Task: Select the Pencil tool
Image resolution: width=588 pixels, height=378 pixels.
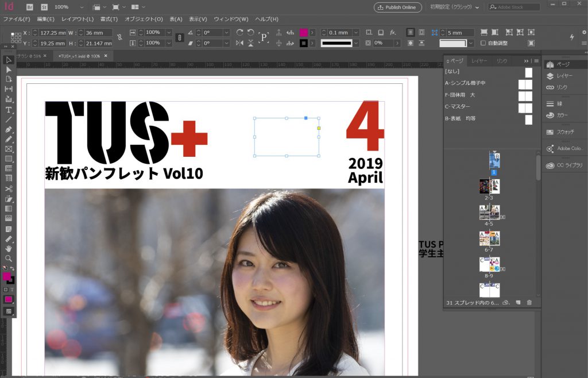Action: (x=8, y=139)
